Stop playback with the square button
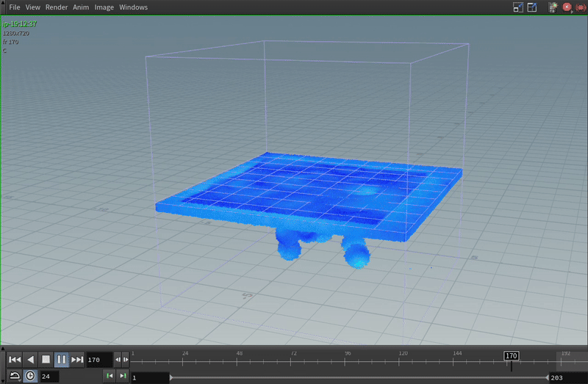Image resolution: width=588 pixels, height=384 pixels. coord(46,360)
